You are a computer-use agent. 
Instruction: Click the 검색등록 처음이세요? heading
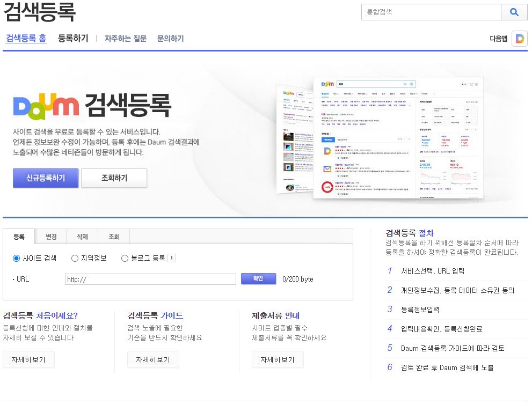[x=40, y=315]
